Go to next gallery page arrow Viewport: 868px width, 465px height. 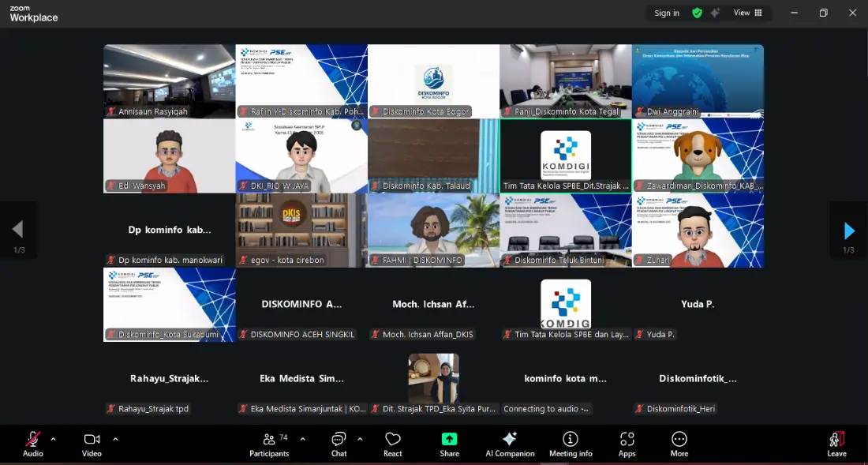pyautogui.click(x=848, y=231)
